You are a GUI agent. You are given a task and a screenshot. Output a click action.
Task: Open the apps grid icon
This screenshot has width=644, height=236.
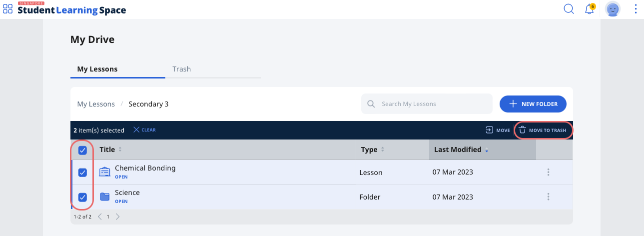pyautogui.click(x=8, y=9)
